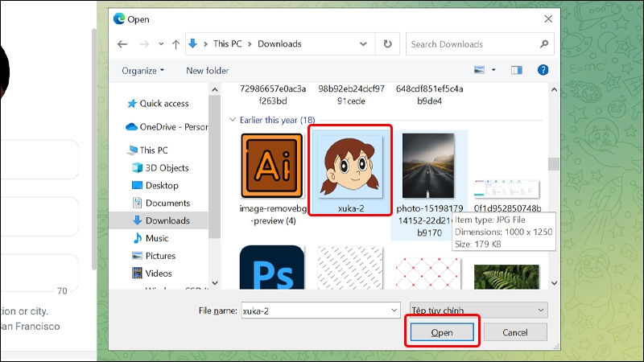
Task: Select OneDrive - Personal in the sidebar
Action: (167, 127)
